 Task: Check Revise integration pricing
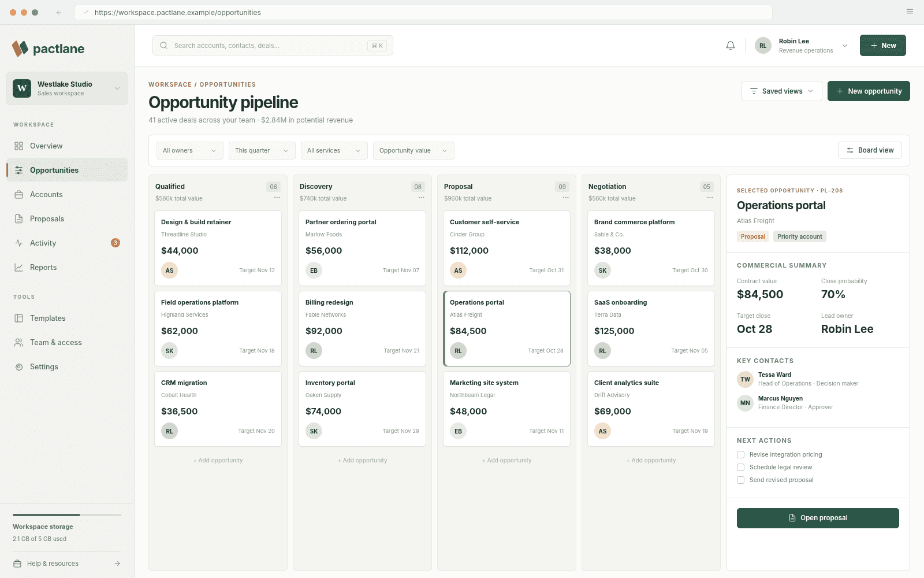740,455
